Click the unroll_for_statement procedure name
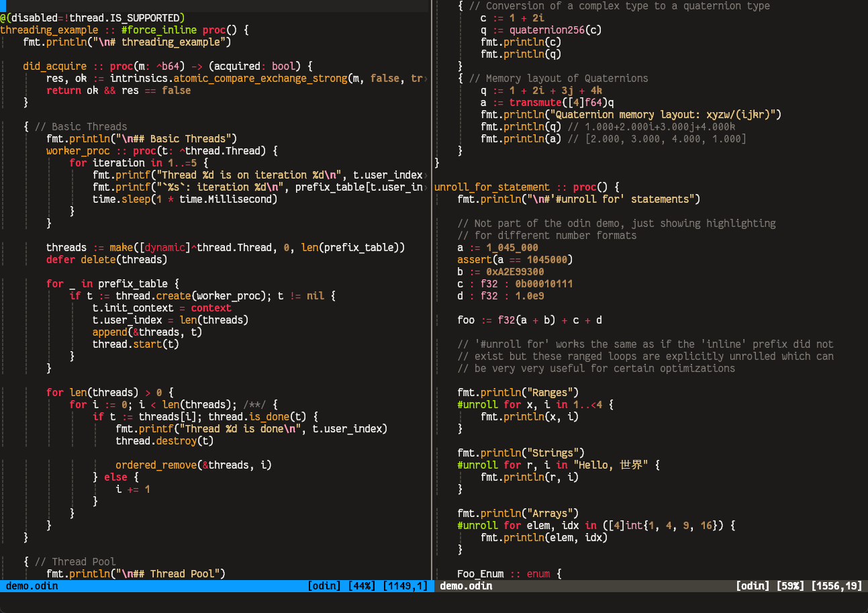 [x=492, y=187]
